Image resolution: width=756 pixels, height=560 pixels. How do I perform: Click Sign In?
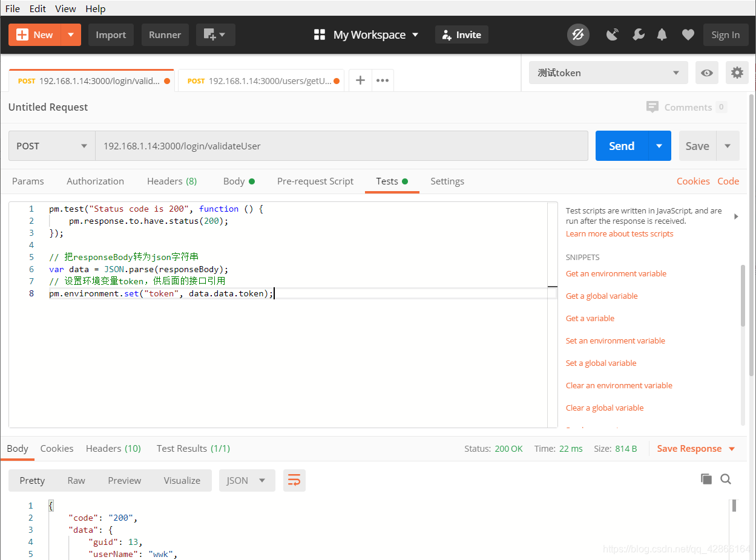point(726,34)
